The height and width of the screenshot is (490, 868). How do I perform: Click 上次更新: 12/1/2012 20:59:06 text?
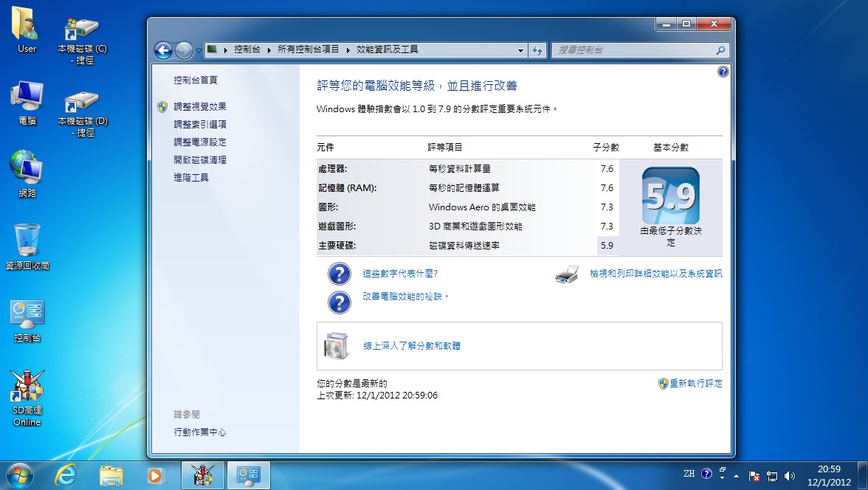point(377,396)
